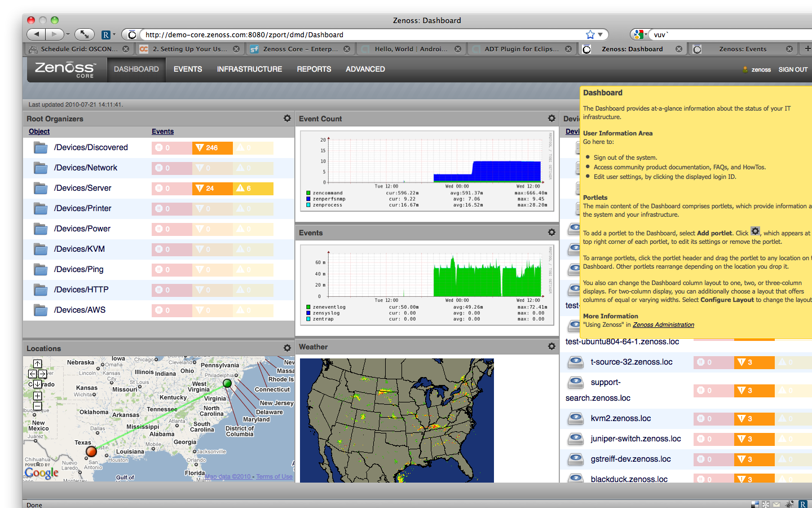Click the Weather portlet gear icon

(x=551, y=347)
